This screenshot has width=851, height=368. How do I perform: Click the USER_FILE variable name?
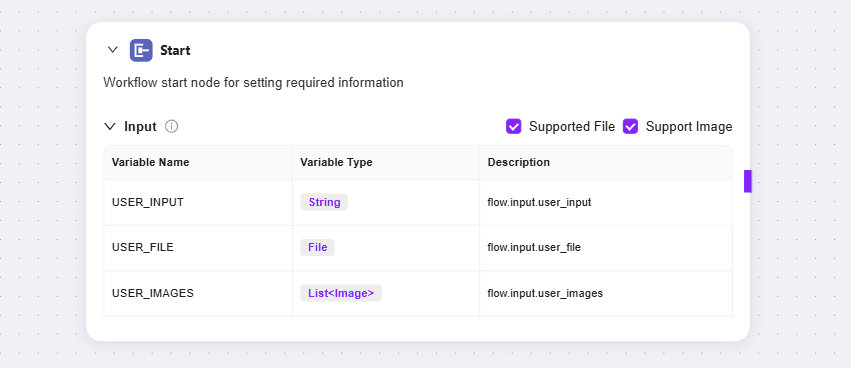point(143,248)
